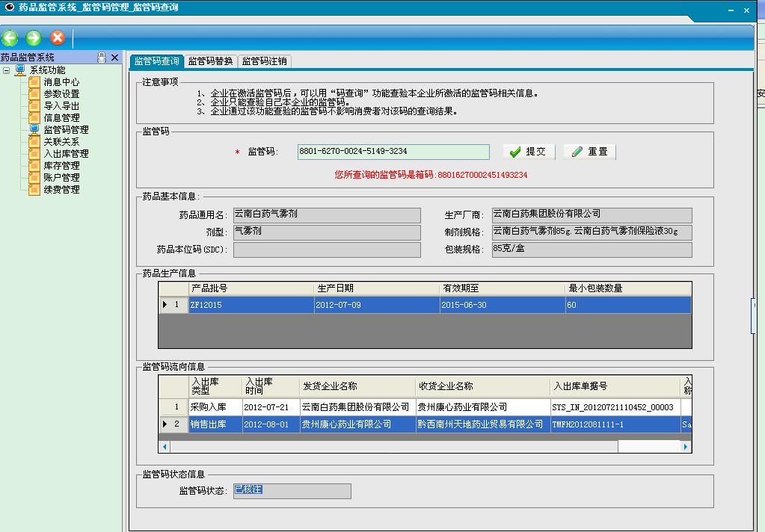Screen dimensions: 765x532
Task: Click flow table scroll left arrow
Action: (x=165, y=446)
